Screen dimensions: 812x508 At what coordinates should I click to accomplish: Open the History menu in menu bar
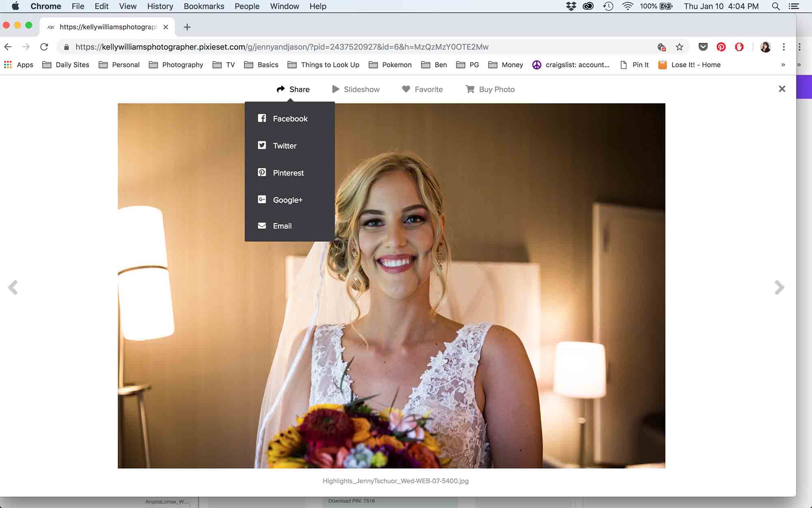(x=160, y=6)
